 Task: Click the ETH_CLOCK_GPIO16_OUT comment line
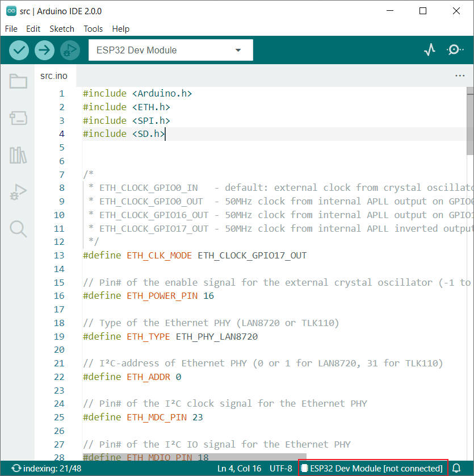click(x=280, y=215)
